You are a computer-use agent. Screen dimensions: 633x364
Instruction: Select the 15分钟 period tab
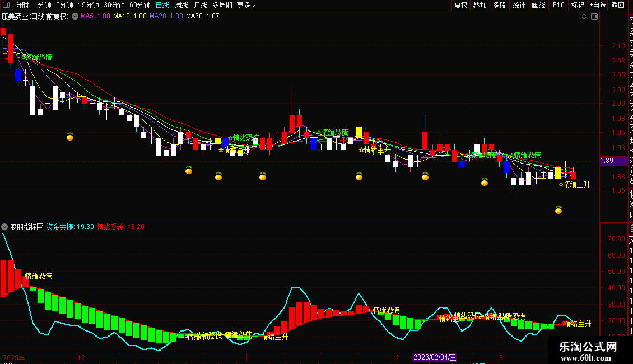coord(89,5)
